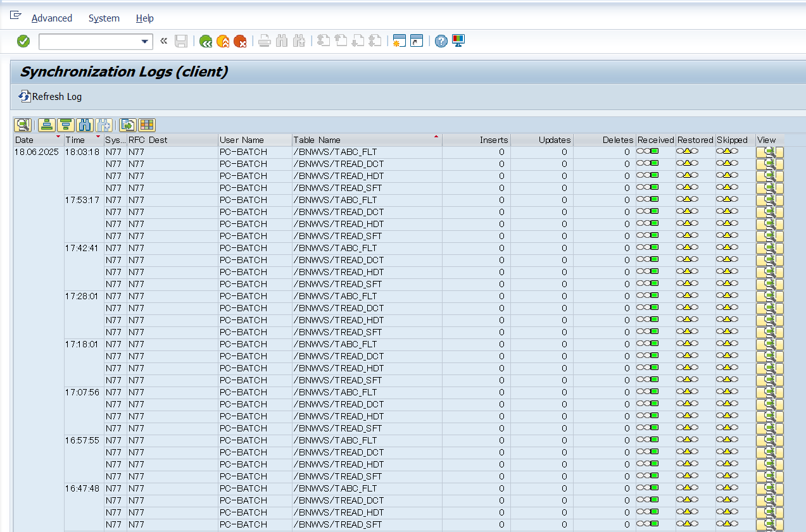Image resolution: width=806 pixels, height=532 pixels.
Task: Click in the command input field
Action: 89,42
